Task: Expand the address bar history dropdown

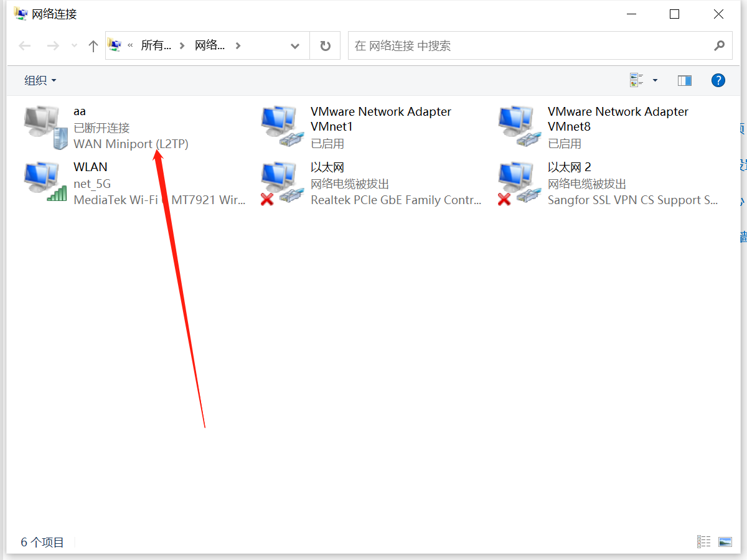Action: click(295, 46)
